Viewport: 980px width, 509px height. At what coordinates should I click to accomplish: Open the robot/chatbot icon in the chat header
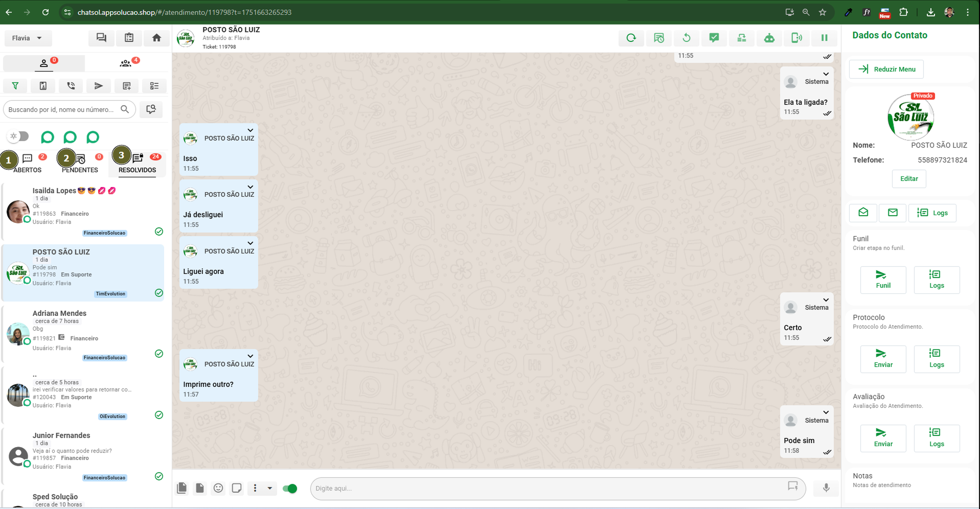769,38
